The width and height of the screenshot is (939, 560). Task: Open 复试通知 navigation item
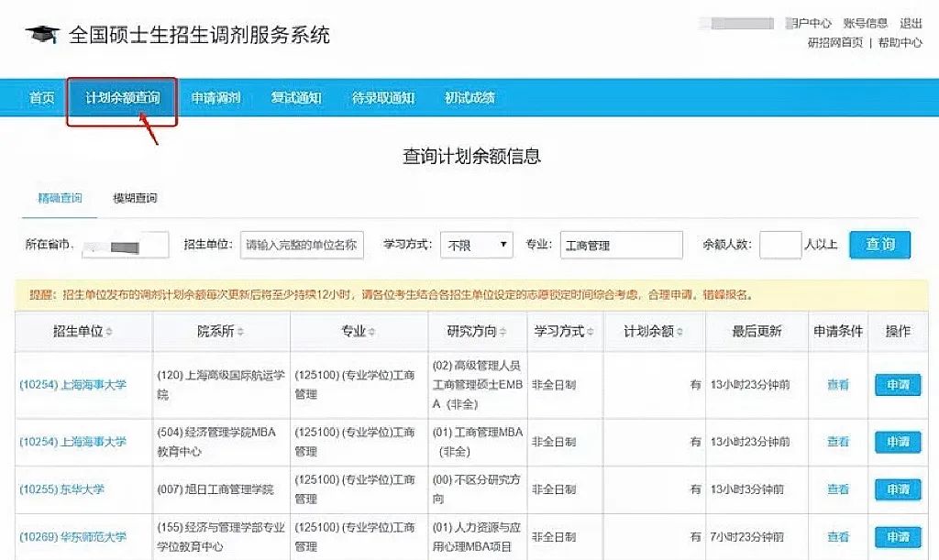coord(296,98)
